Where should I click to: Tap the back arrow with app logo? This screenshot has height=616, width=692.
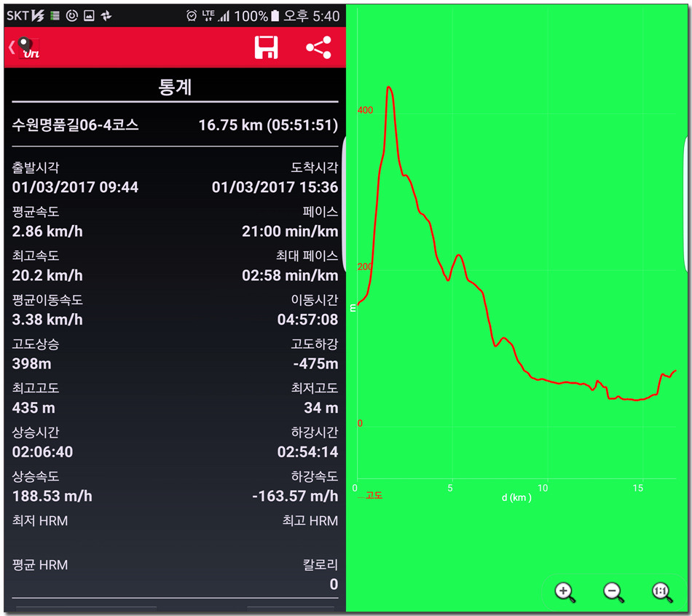pos(24,47)
